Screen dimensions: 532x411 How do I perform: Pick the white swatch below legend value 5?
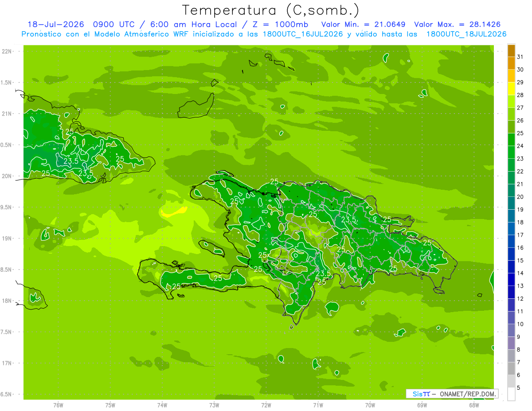tap(511, 395)
